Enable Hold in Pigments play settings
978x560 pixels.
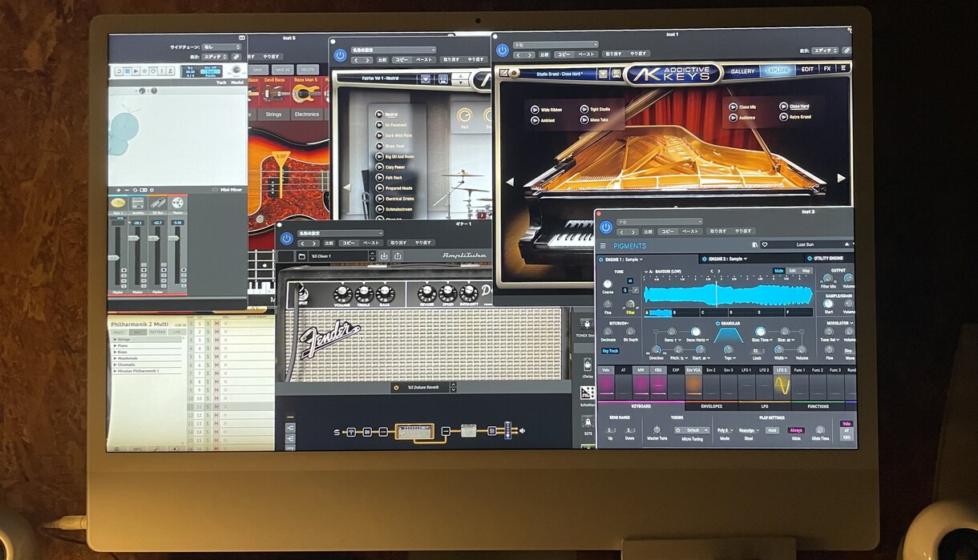(772, 430)
